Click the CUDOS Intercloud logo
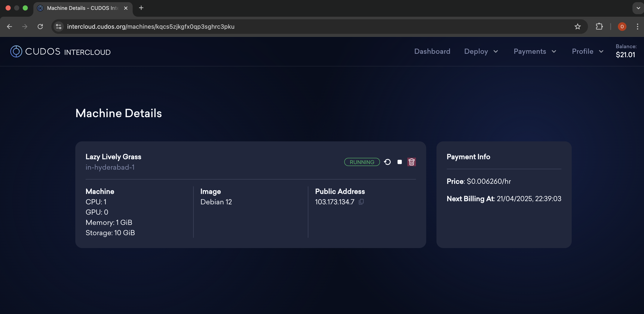The image size is (644, 314). click(x=60, y=52)
